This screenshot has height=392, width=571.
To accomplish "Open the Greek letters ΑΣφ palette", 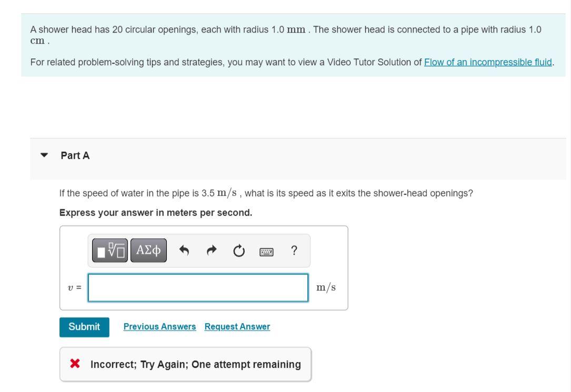I will point(148,250).
